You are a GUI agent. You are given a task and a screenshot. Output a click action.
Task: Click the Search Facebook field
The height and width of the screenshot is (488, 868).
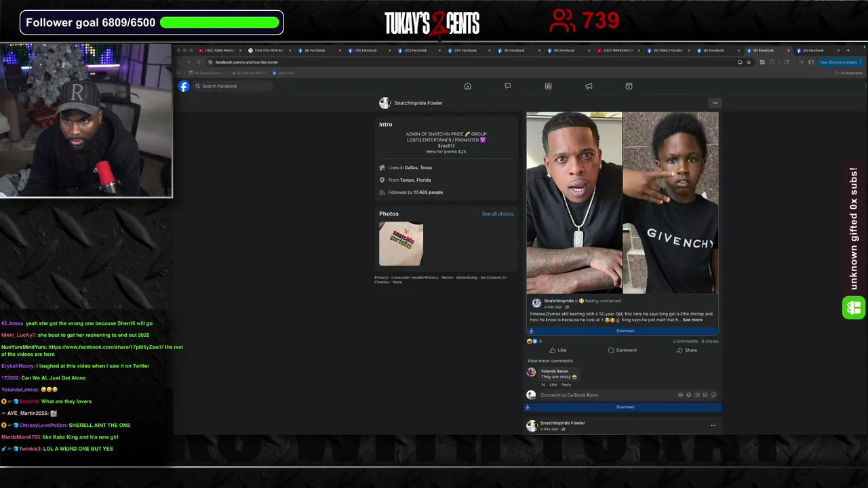pyautogui.click(x=233, y=86)
